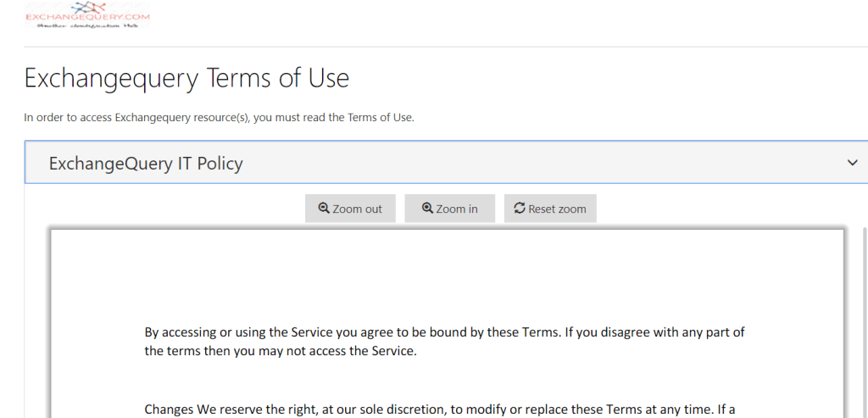The height and width of the screenshot is (418, 868).
Task: Click the 'By accessing or using' paragraph
Action: (444, 341)
